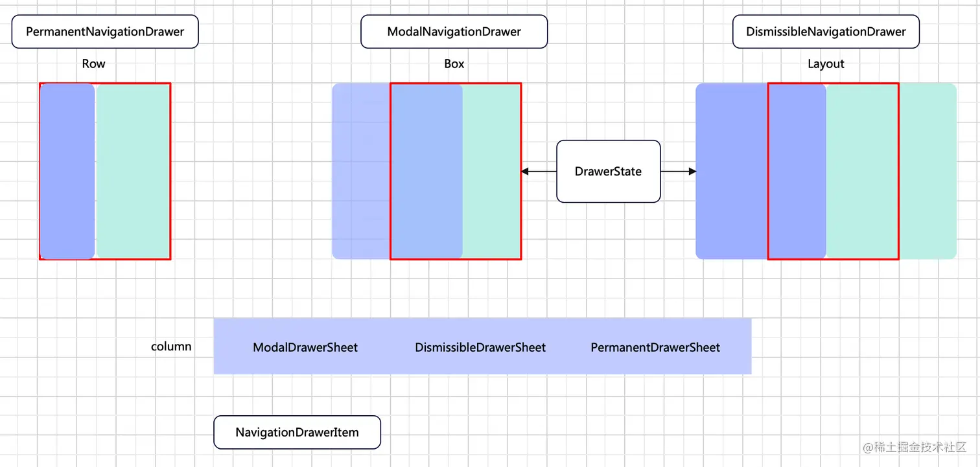Select the red-outlined region in the Box diagram
Viewport: 980px width, 467px height.
(456, 171)
